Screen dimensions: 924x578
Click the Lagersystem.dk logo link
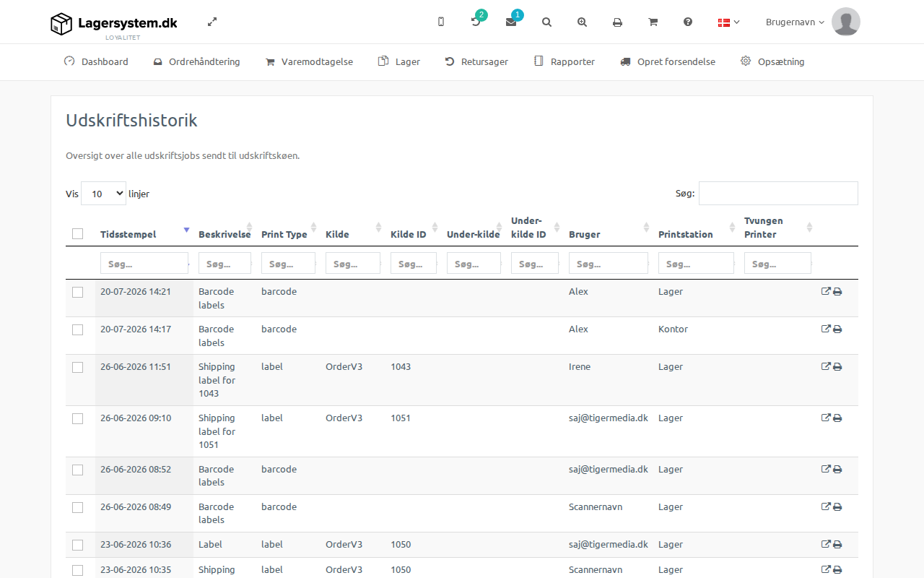[x=114, y=24]
